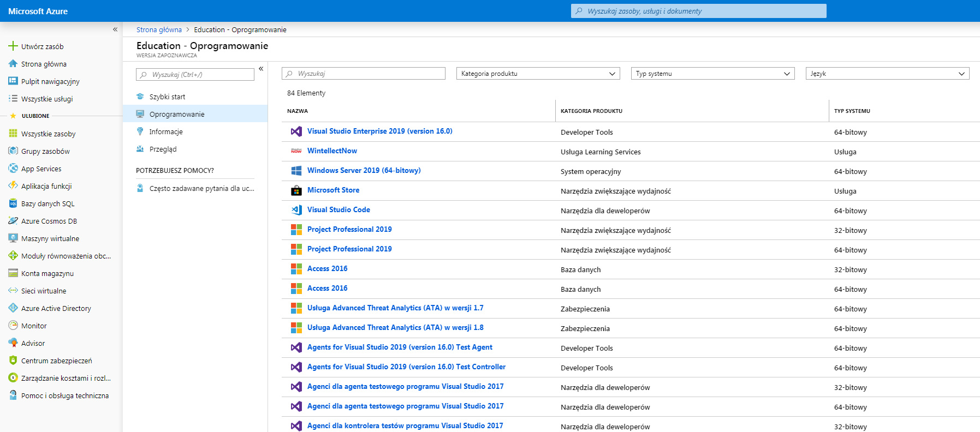Select Oprogramowanie menu item

(x=195, y=114)
